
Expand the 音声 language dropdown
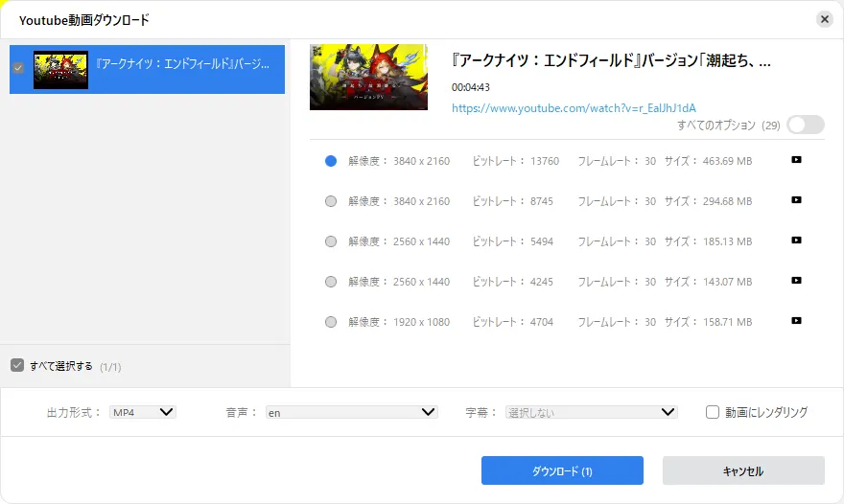click(x=352, y=412)
